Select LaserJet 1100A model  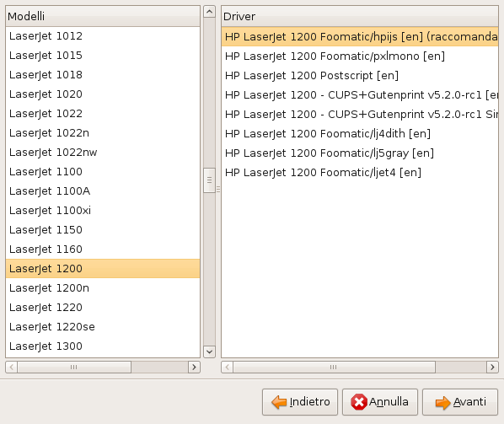point(103,191)
